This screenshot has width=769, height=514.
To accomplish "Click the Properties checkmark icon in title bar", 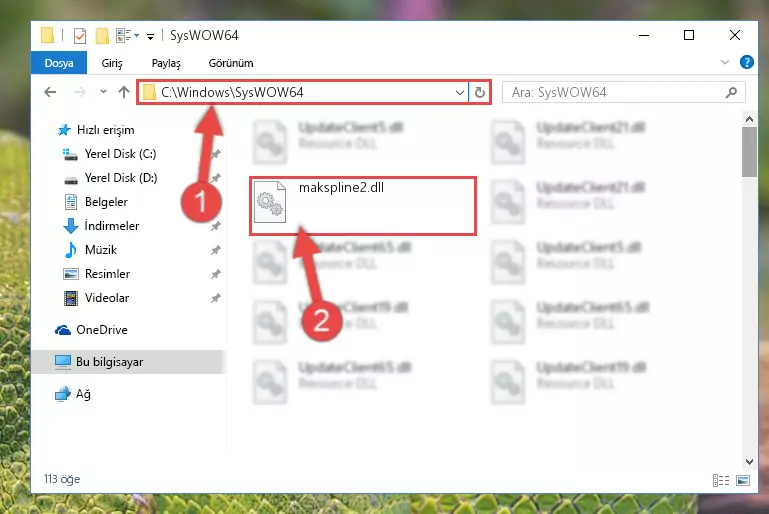I will coord(79,36).
